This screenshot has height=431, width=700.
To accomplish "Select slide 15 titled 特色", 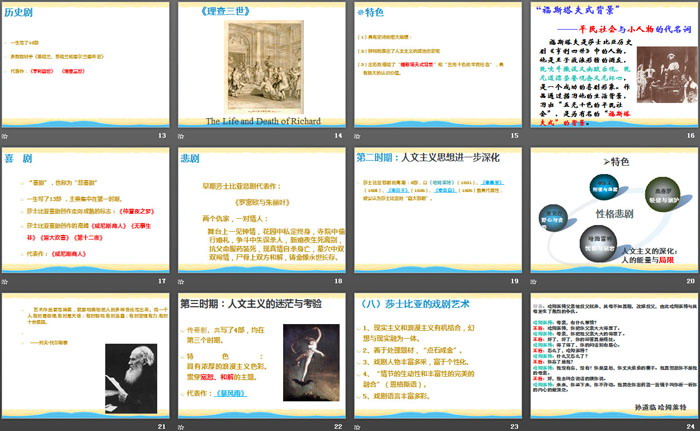I will coord(438,65).
